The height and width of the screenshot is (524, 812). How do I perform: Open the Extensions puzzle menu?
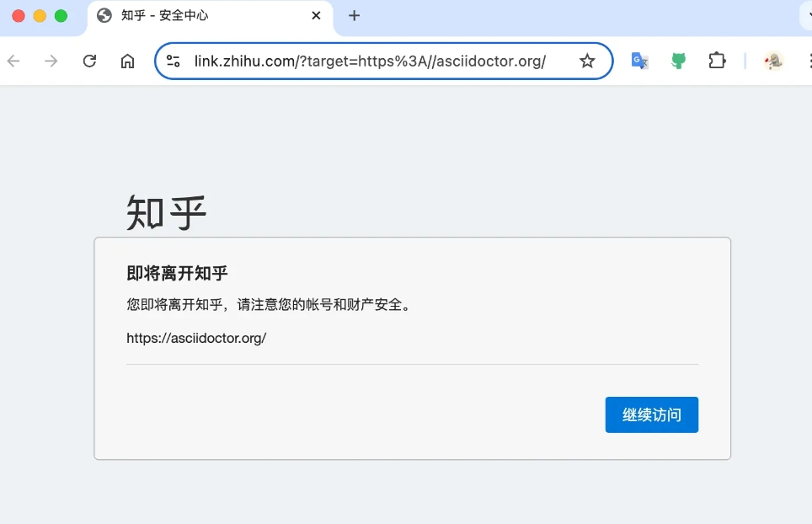(717, 61)
